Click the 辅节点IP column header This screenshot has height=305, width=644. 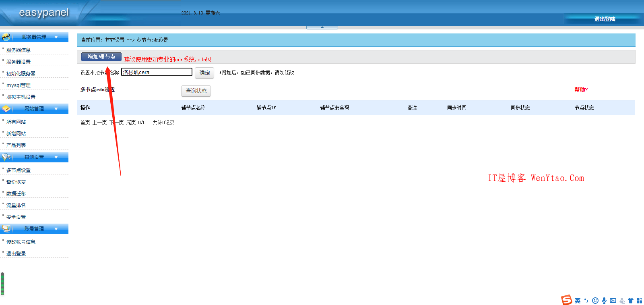click(x=266, y=108)
